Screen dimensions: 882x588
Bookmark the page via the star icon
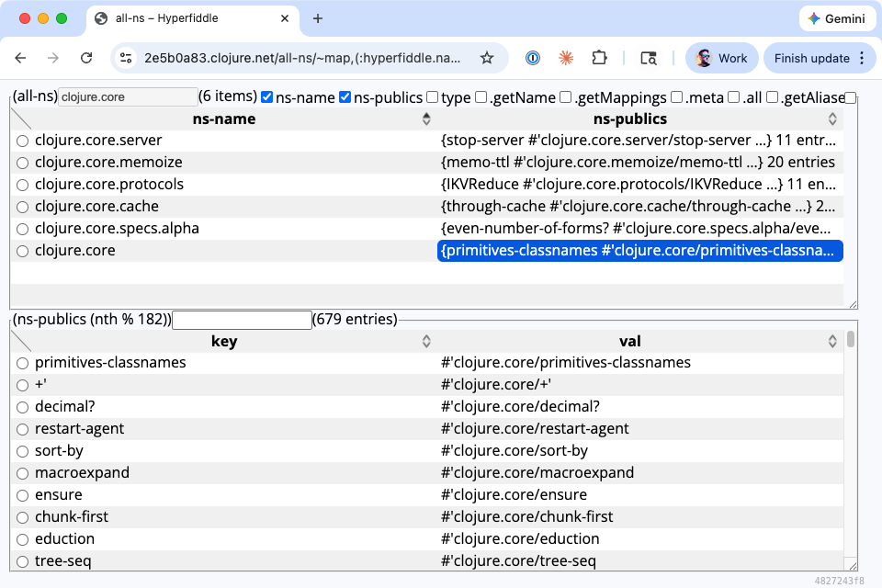(x=487, y=57)
